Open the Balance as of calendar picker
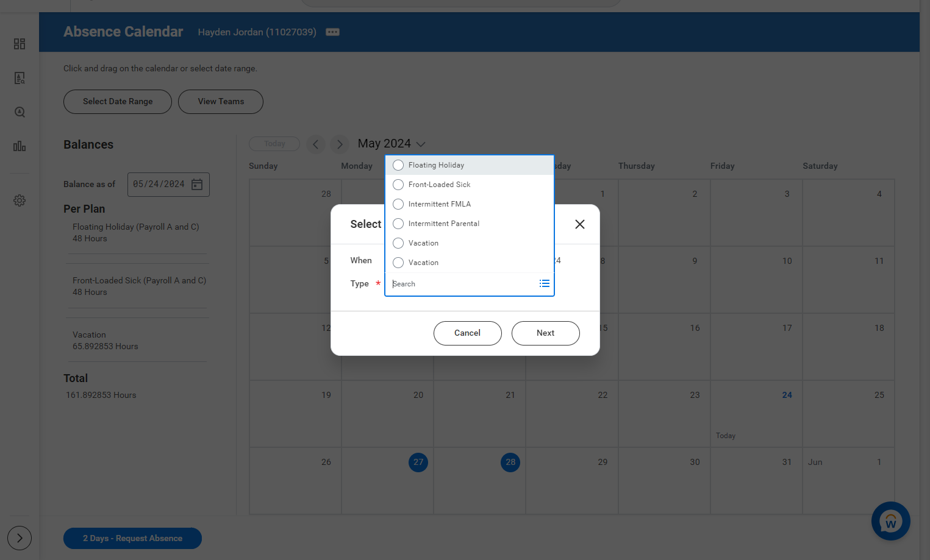 pyautogui.click(x=197, y=185)
